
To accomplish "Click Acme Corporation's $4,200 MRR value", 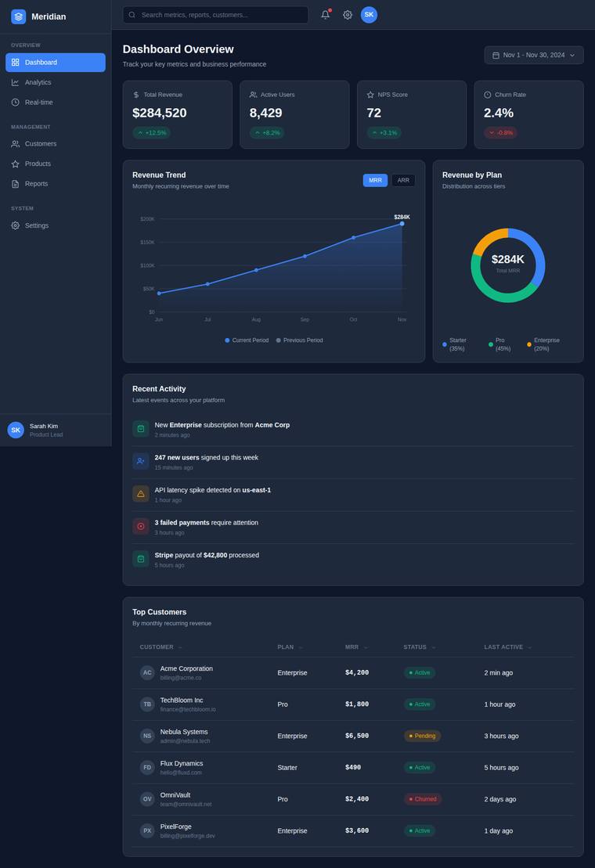I will click(357, 672).
